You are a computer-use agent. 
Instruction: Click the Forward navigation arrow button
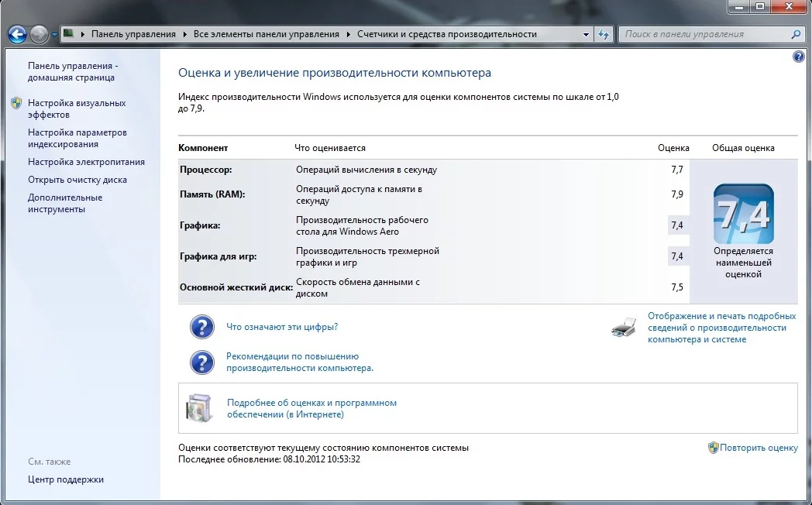click(x=39, y=35)
